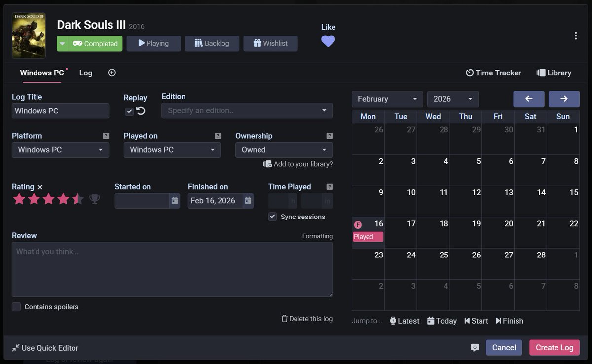Screen dimensions: 592x364
Task: Click the Finished on date field
Action: click(215, 201)
